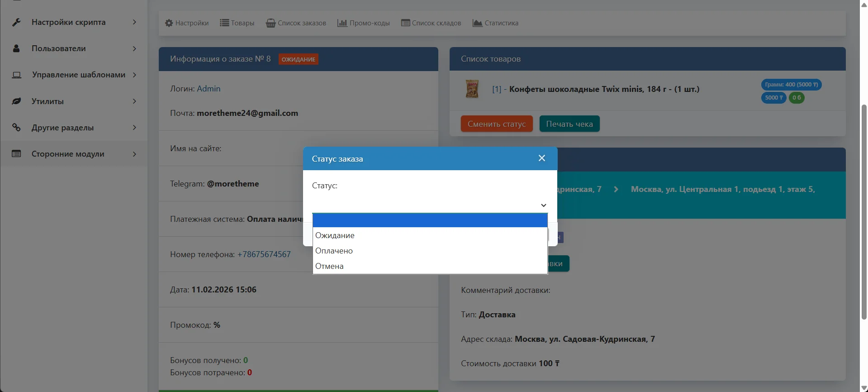Click the Twix minis product thumbnail
The width and height of the screenshot is (868, 392).
(x=472, y=89)
